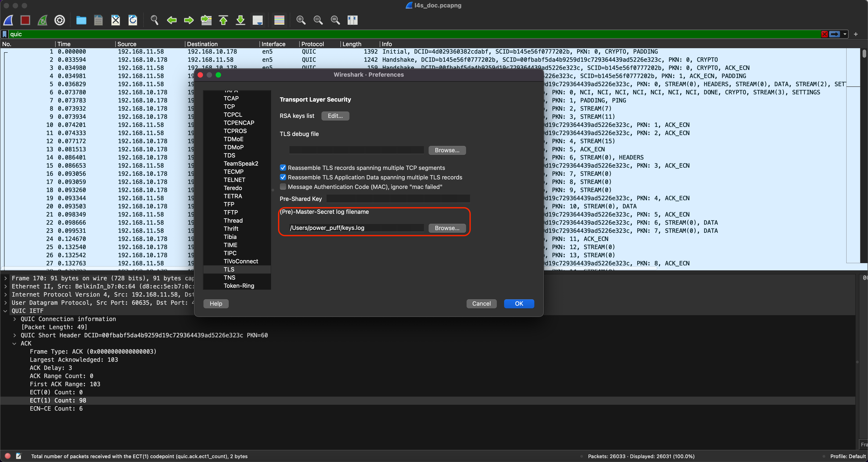
Task: Expand the QUIC Connection information tree item
Action: click(x=14, y=319)
